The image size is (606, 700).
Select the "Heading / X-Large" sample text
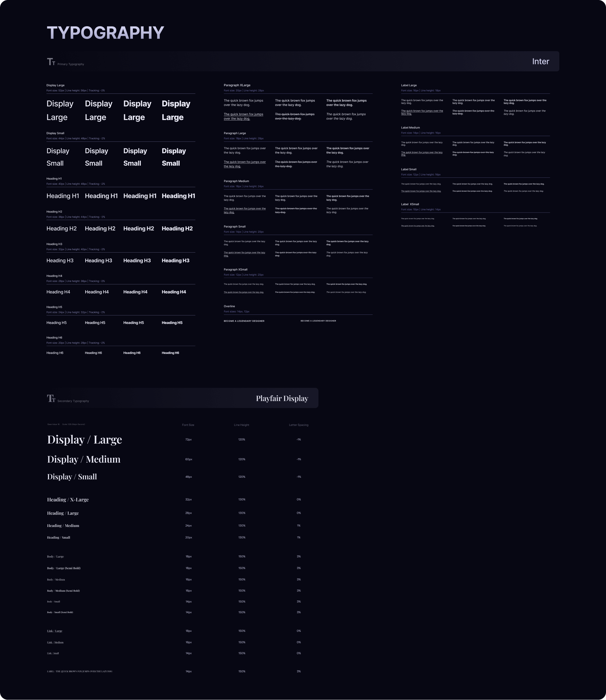tap(68, 500)
